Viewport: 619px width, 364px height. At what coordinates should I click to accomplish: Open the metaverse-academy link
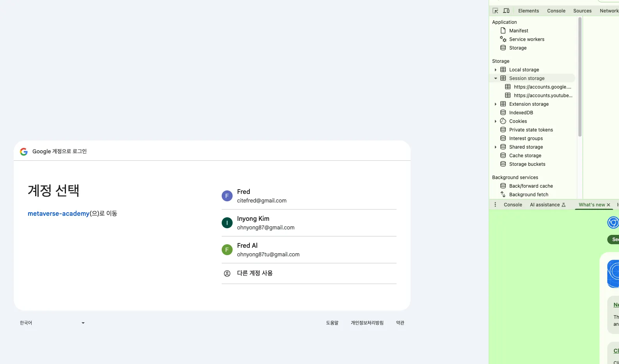[59, 213]
